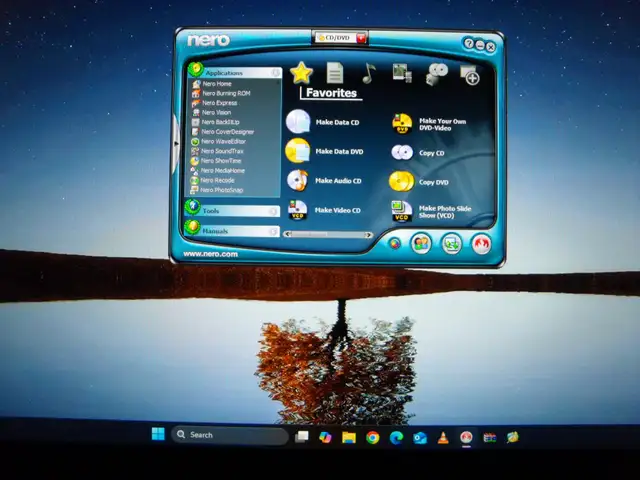
Task: Click the Make Video CD icon
Action: coord(298,210)
